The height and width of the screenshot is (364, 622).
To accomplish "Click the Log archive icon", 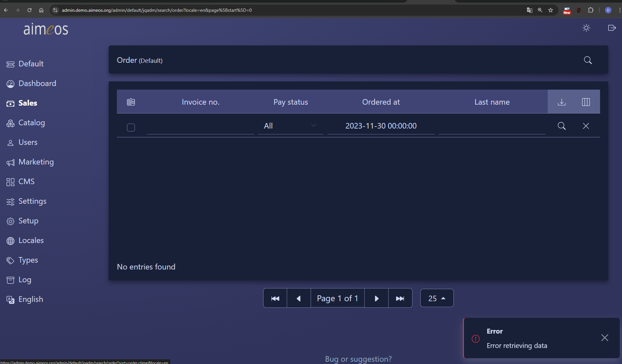I will click(x=10, y=280).
